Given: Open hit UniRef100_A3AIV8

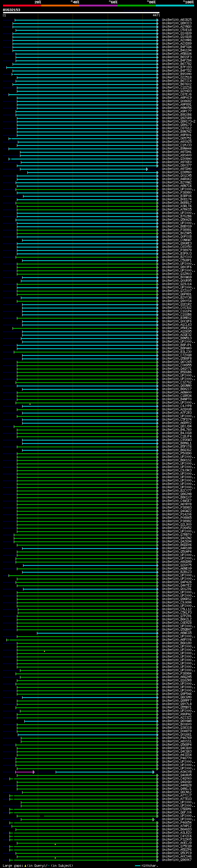Looking at the screenshot, I should click(177, 772).
